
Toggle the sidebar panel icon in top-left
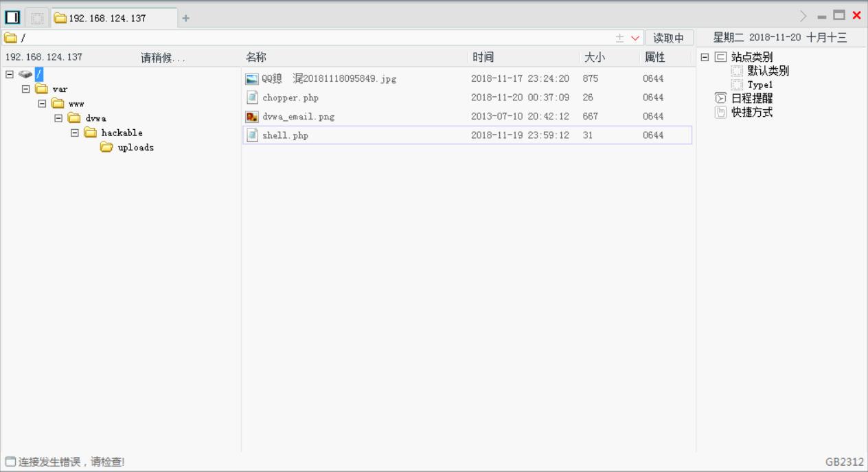coord(12,17)
